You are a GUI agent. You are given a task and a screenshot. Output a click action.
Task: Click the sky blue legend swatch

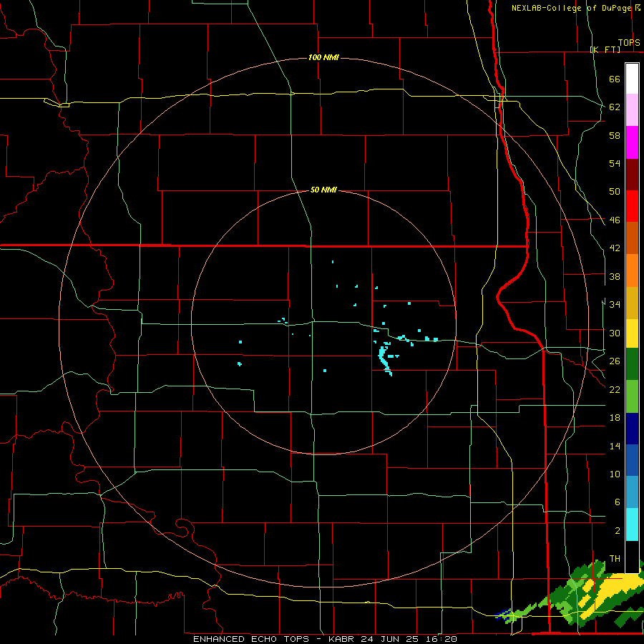coord(632,492)
